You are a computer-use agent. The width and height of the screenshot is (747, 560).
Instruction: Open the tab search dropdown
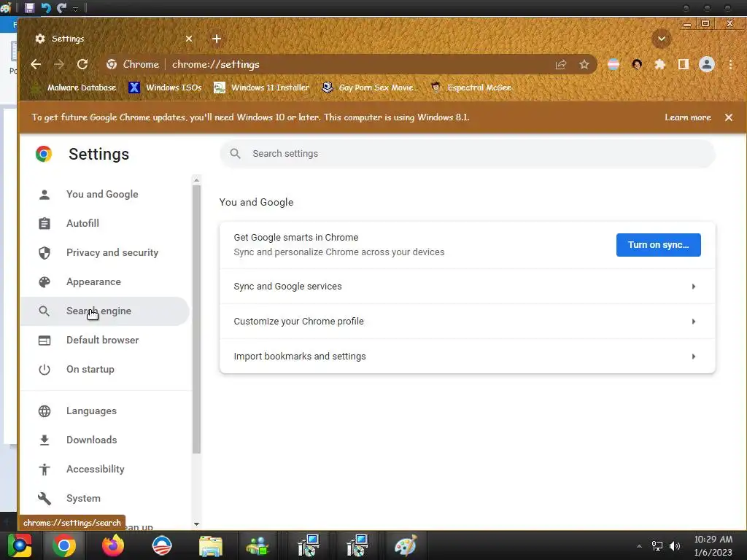click(661, 39)
